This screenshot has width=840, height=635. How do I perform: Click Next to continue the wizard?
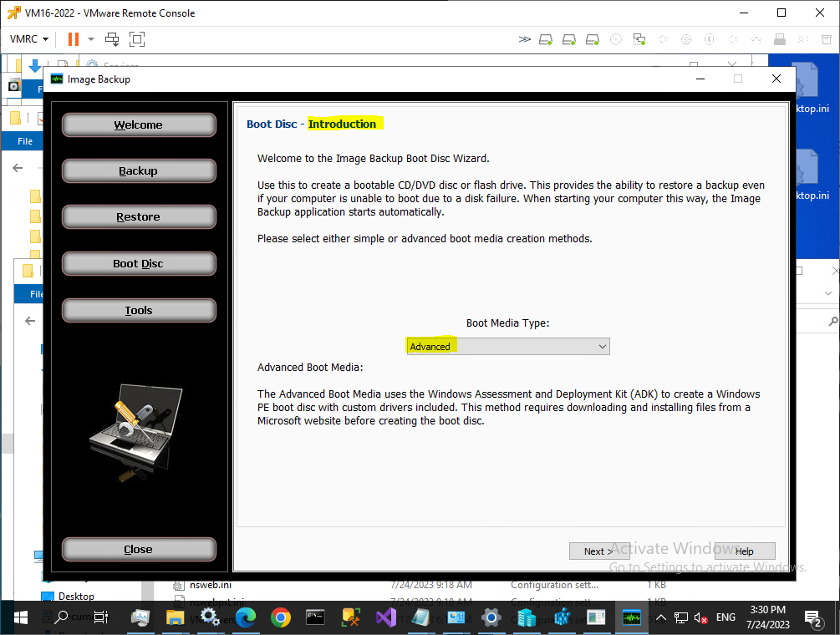(x=599, y=551)
